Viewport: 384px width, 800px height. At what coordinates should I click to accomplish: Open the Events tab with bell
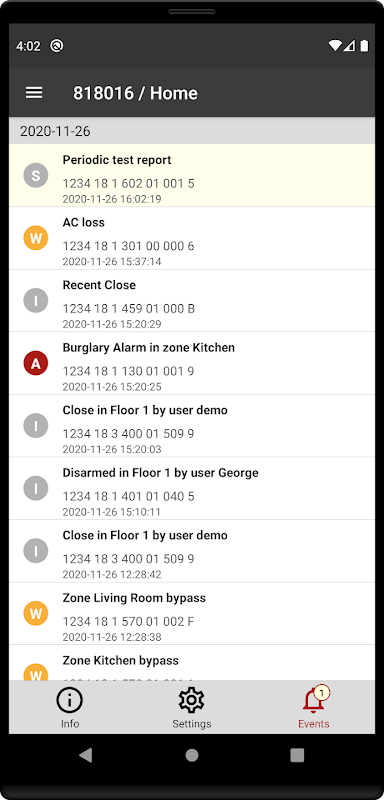click(314, 707)
